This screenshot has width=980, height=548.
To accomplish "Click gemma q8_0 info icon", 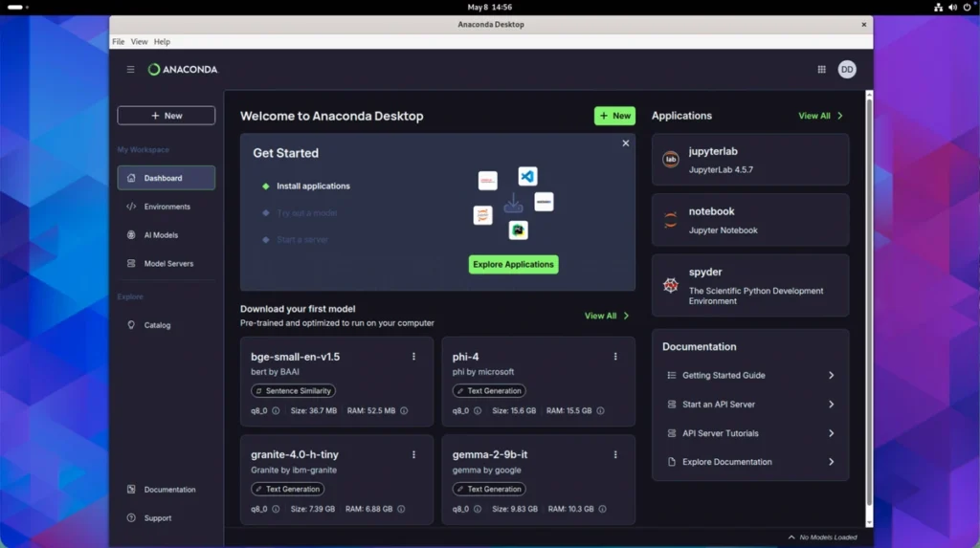I will pyautogui.click(x=478, y=509).
